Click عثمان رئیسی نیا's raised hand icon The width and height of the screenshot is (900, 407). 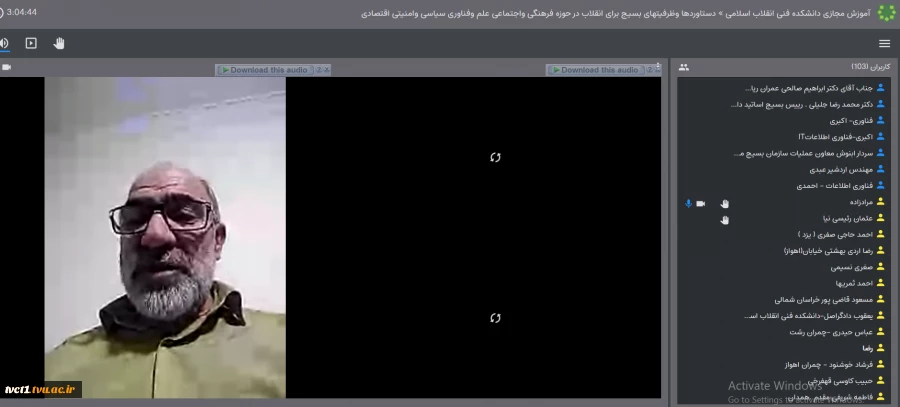tap(724, 220)
